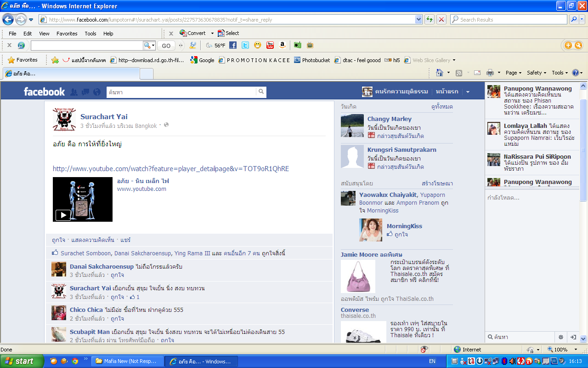This screenshot has height=368, width=588.
Task: Click the IE Search Results input box
Action: tap(509, 19)
